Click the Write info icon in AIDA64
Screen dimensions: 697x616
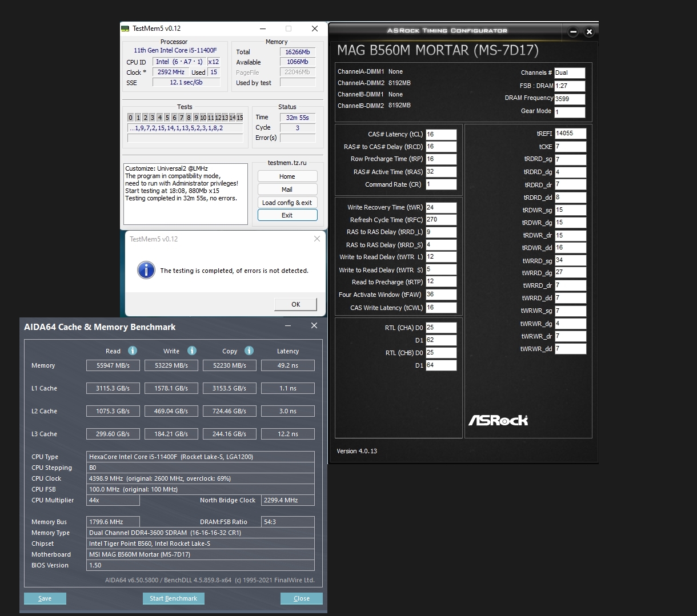[192, 351]
